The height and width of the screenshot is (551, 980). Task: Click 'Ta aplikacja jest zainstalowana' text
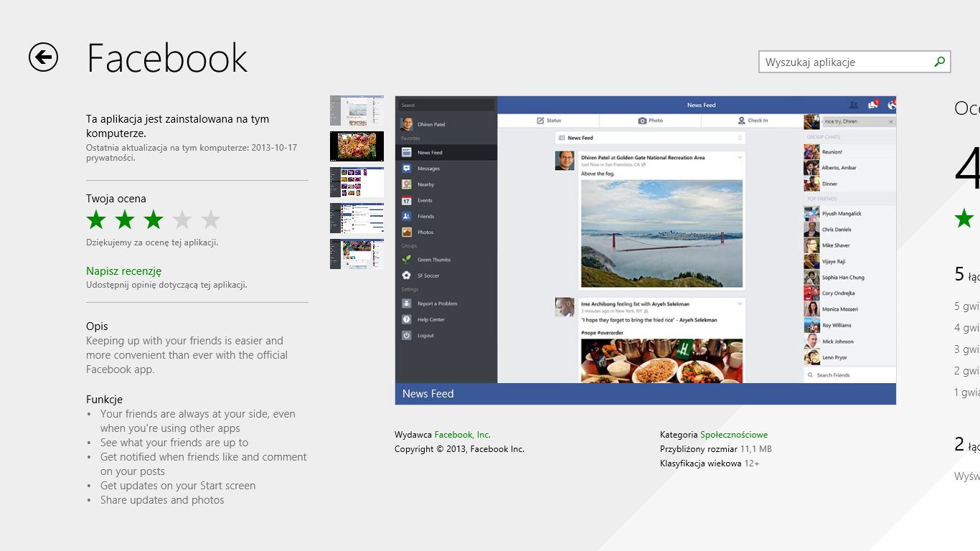[178, 126]
